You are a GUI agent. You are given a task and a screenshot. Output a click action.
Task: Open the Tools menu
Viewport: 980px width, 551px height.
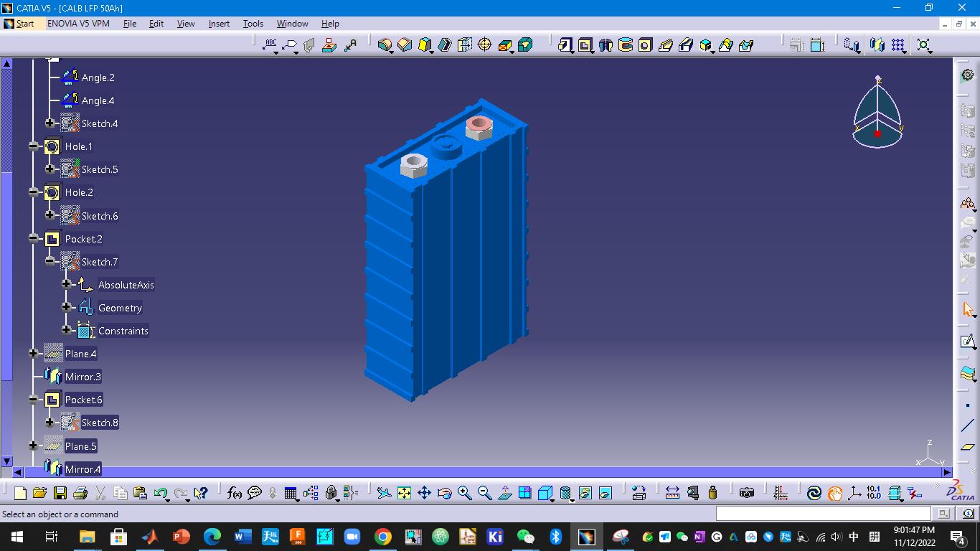253,24
